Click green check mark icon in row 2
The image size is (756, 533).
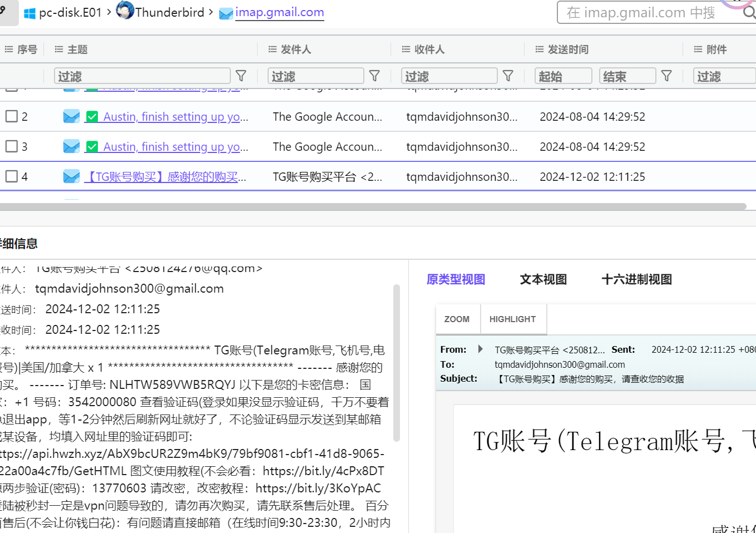point(92,117)
